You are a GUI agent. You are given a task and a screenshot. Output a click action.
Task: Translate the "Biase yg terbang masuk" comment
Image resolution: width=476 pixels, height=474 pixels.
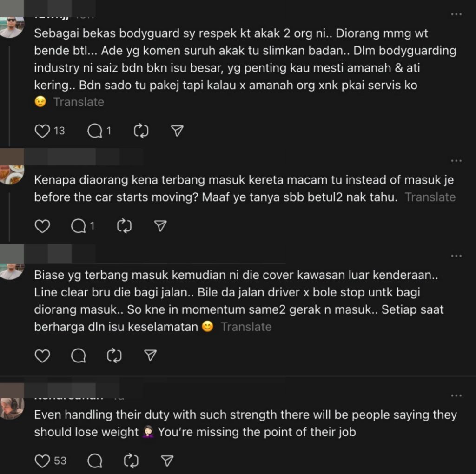246,327
